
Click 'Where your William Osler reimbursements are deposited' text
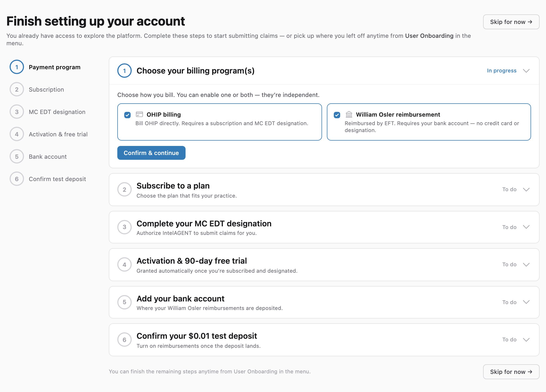click(x=210, y=308)
